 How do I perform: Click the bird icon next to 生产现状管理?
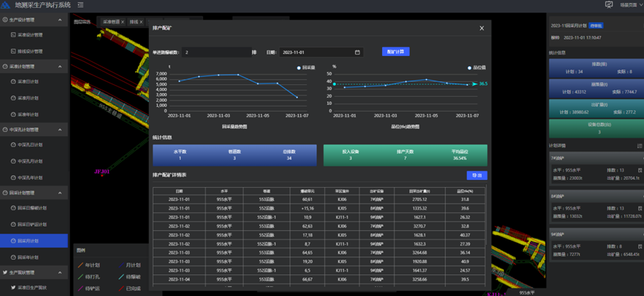point(5,272)
